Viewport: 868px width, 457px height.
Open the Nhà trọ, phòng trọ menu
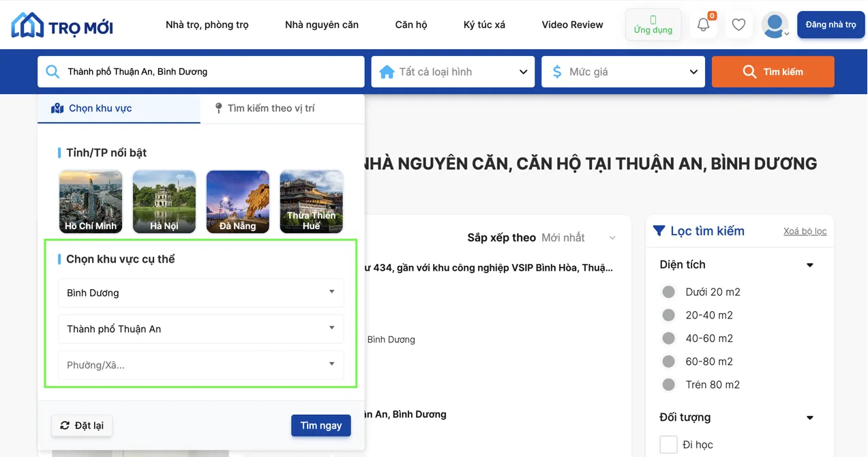[x=207, y=25]
